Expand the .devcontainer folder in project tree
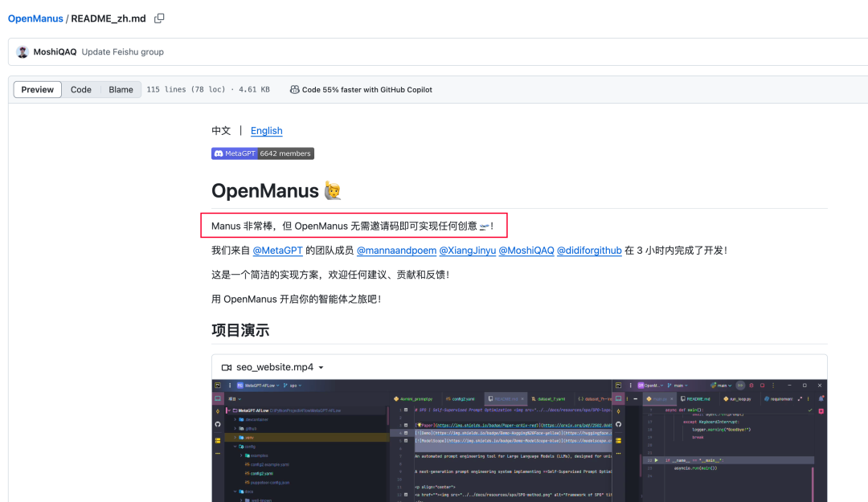This screenshot has height=502, width=868. (x=235, y=419)
